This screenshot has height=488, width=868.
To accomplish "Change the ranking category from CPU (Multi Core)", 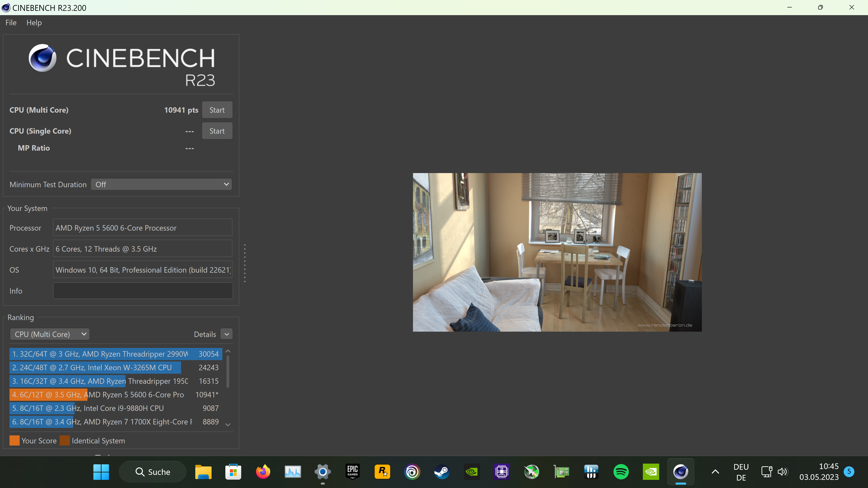I will (x=50, y=334).
